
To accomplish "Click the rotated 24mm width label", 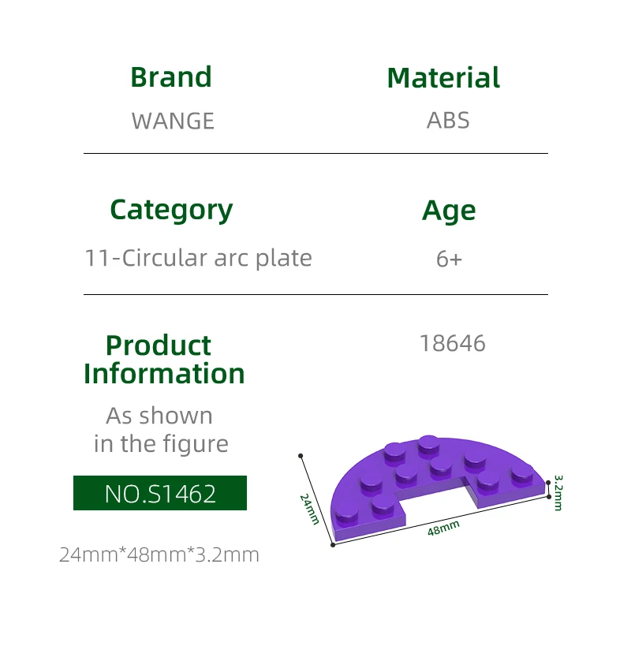I will click(x=308, y=509).
